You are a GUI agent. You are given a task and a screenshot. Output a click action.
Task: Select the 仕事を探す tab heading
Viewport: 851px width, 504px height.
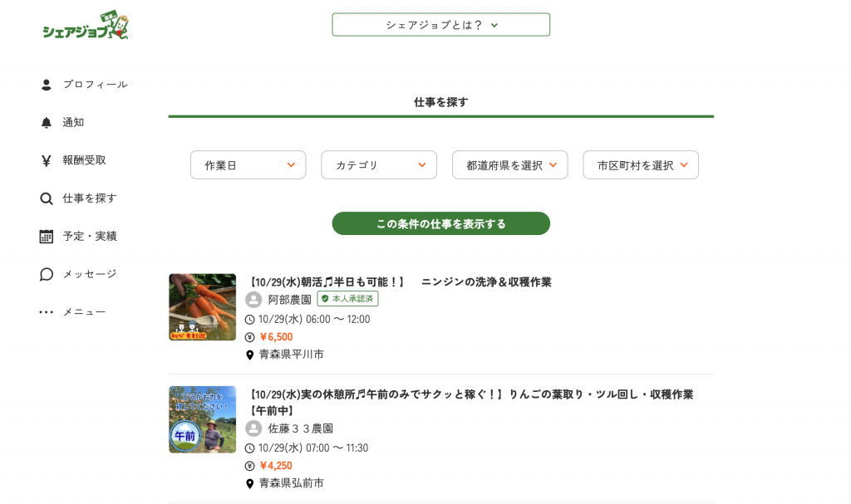[x=440, y=102]
